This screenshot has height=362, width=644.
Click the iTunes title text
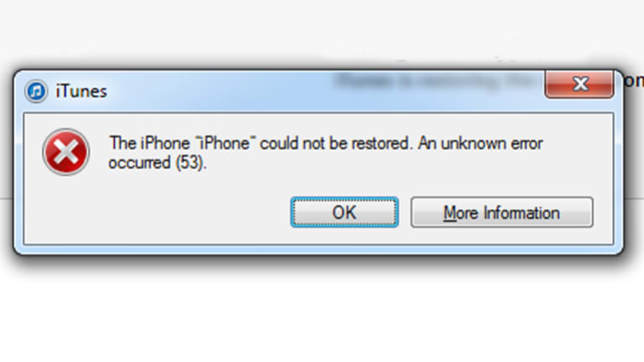(81, 91)
